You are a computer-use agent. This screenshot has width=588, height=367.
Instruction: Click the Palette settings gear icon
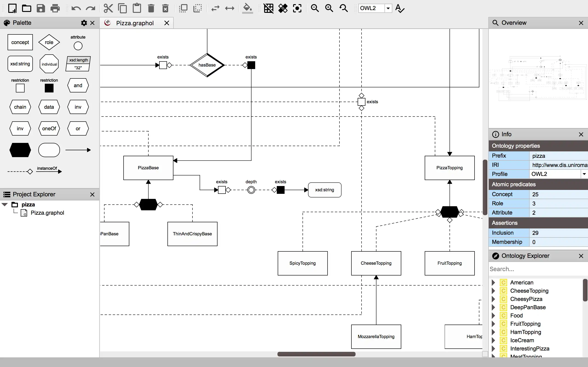83,23
